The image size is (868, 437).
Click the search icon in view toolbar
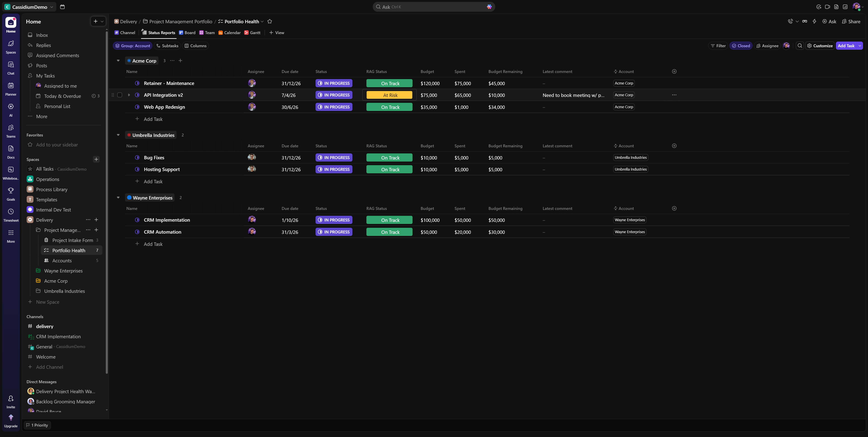pos(800,46)
